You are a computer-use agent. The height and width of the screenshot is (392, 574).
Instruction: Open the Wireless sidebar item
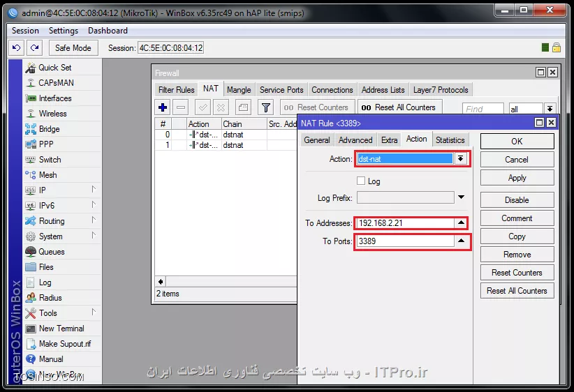[x=52, y=114]
